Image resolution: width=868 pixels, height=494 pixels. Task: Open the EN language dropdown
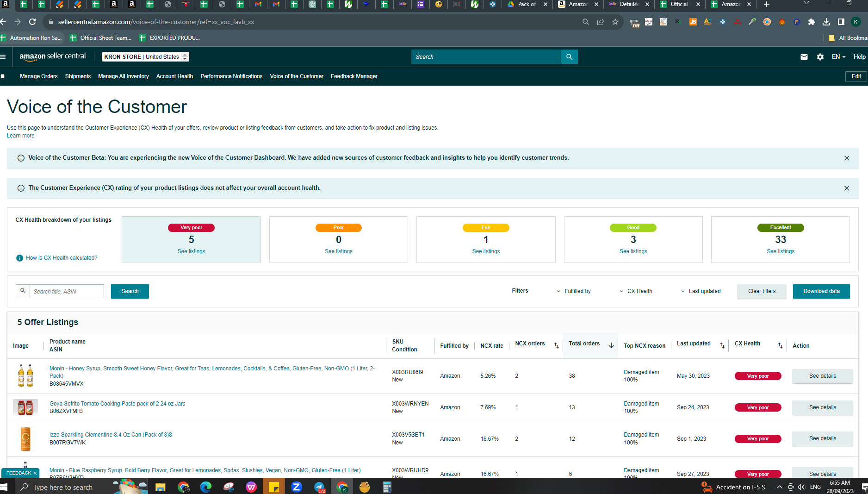click(838, 57)
